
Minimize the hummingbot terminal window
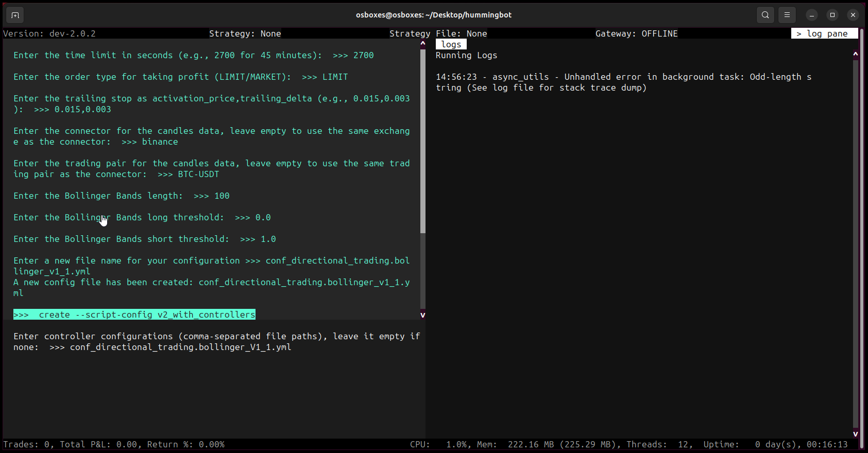tap(812, 15)
